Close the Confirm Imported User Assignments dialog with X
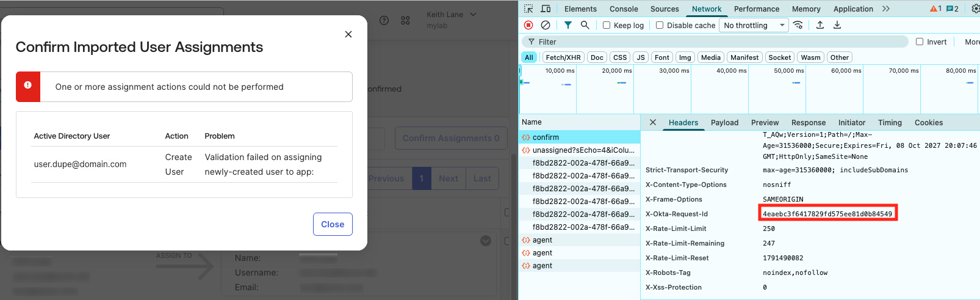Viewport: 980px width, 300px height. (x=348, y=34)
